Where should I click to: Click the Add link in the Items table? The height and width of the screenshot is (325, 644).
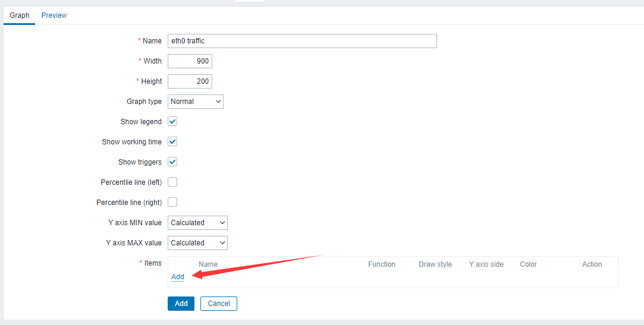[177, 277]
